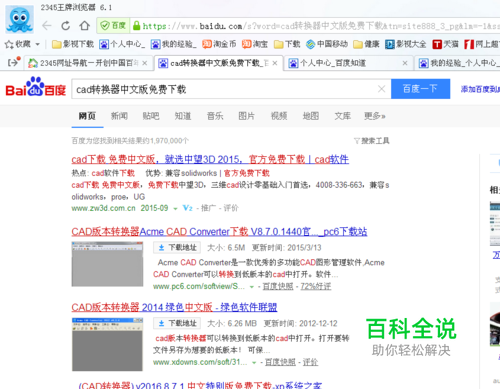This screenshot has width=500, height=389.
Task: Open the 搜索工具 filter
Action: point(372,141)
